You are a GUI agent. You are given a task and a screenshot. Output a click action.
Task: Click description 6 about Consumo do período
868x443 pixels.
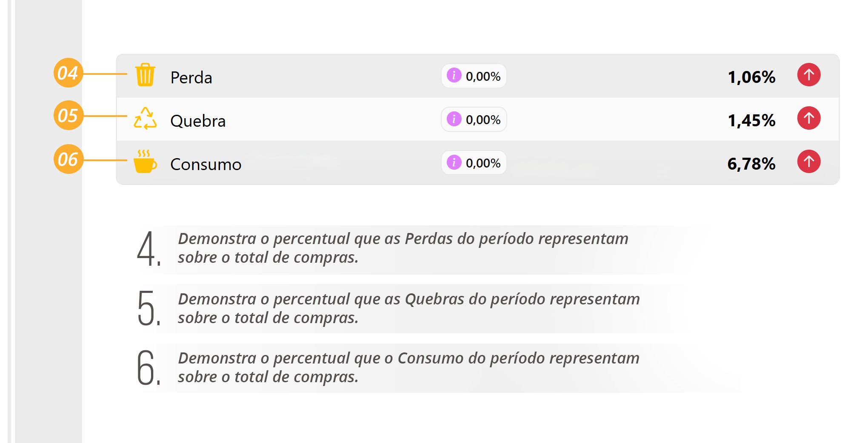[x=408, y=368]
